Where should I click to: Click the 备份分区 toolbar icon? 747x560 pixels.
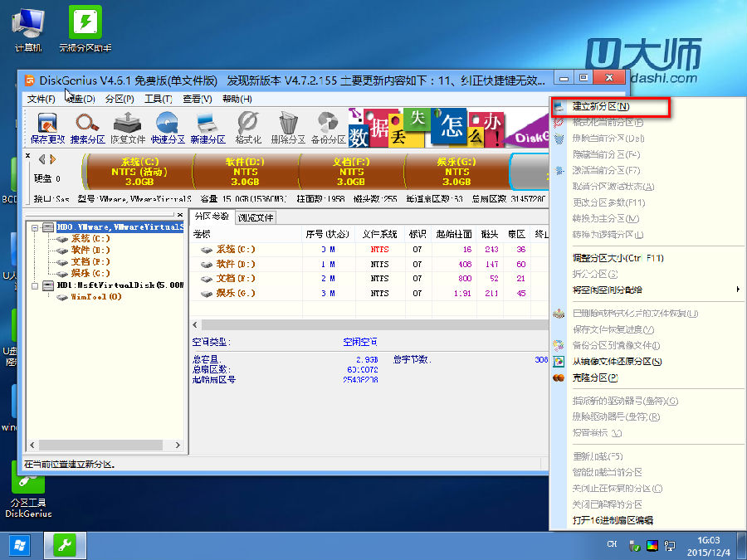pyautogui.click(x=328, y=128)
